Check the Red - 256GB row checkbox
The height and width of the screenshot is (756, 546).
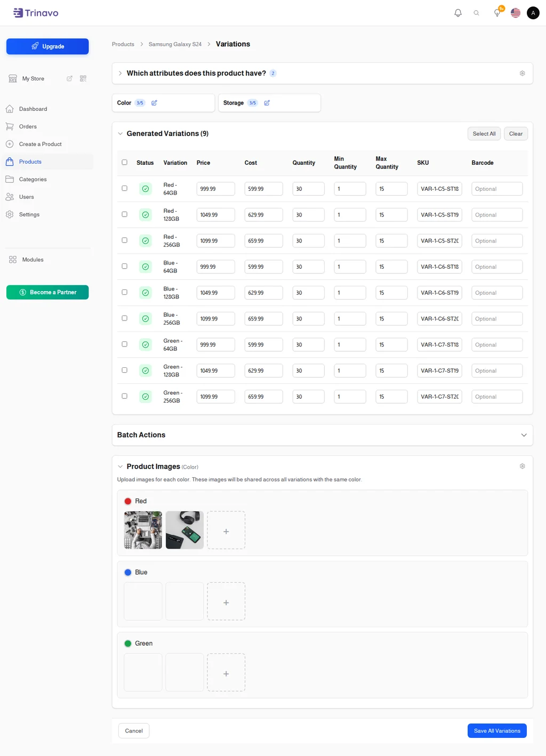[x=124, y=240]
